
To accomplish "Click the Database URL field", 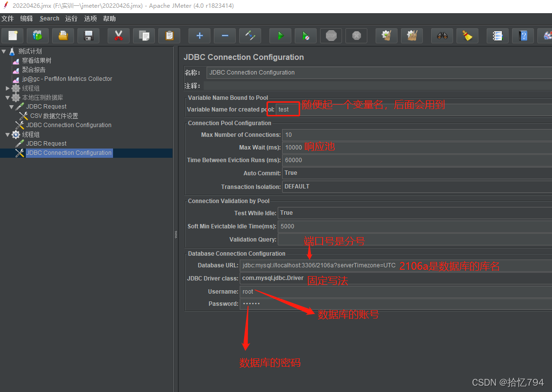I will pyautogui.click(x=396, y=265).
